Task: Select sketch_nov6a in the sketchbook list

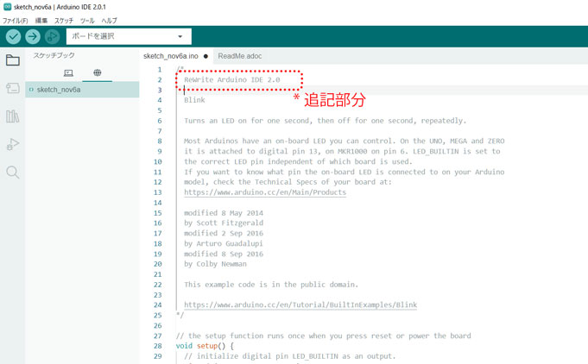Action: point(82,90)
